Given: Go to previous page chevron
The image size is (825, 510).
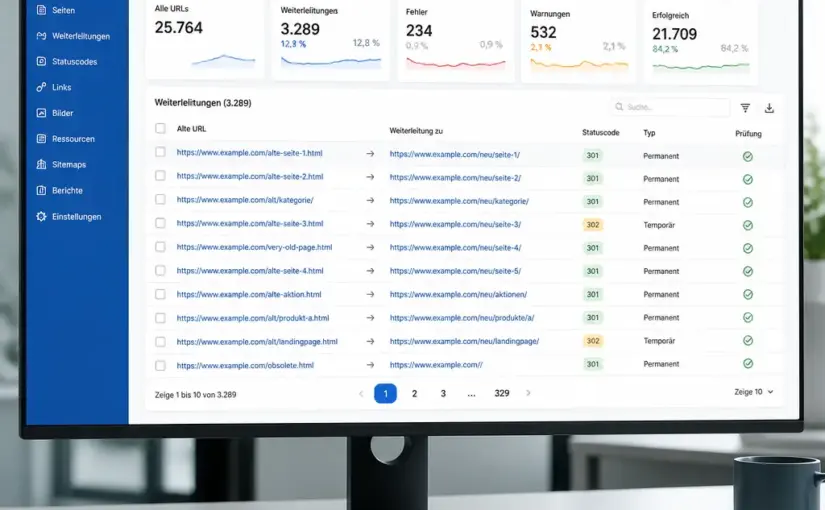Looking at the screenshot, I should tap(361, 394).
